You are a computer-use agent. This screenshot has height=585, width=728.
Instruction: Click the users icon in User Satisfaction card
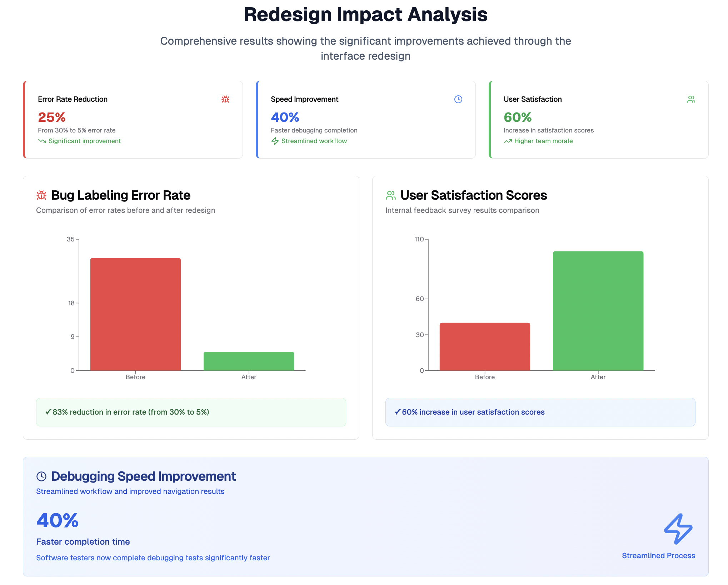(x=691, y=99)
